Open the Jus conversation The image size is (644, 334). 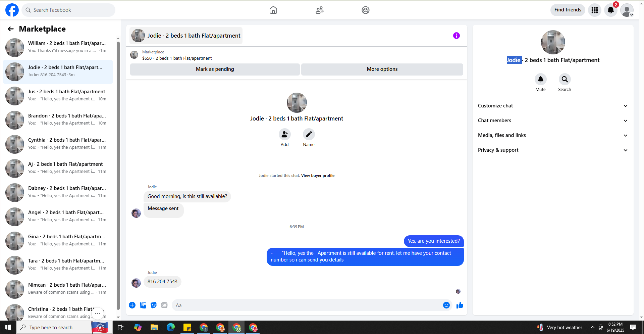[58, 96]
